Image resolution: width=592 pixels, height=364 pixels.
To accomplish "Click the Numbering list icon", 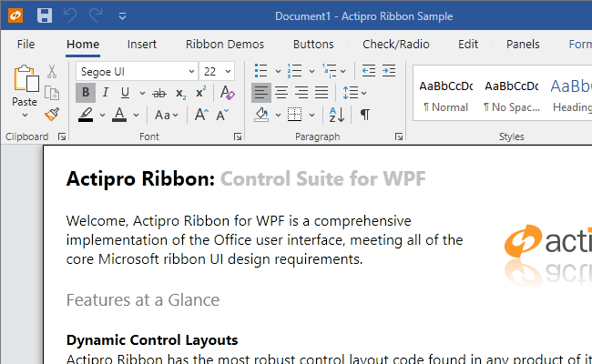I will point(294,71).
